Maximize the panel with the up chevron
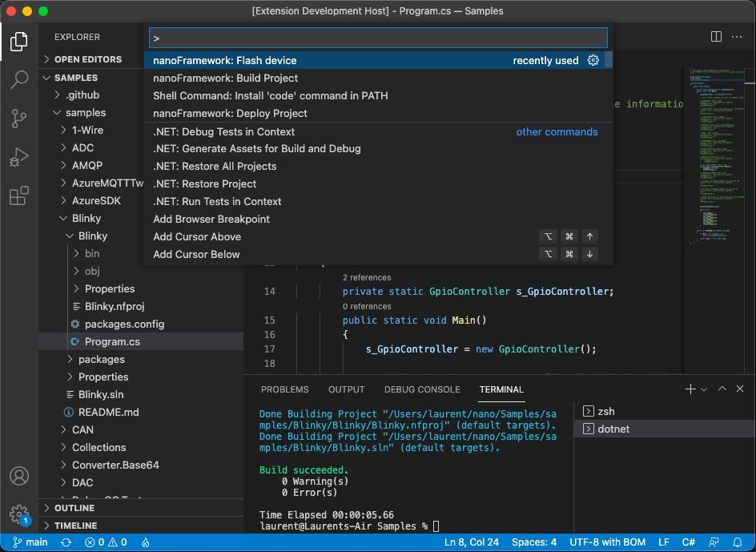 (722, 389)
